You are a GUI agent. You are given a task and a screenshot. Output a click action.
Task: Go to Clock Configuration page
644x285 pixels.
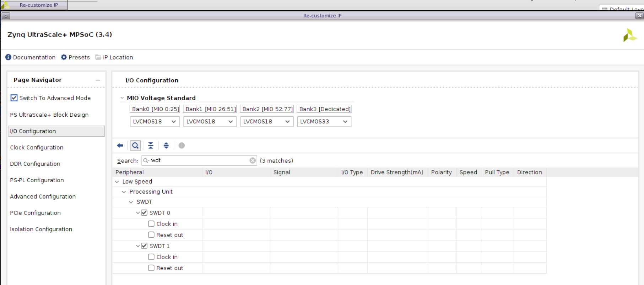tap(37, 147)
